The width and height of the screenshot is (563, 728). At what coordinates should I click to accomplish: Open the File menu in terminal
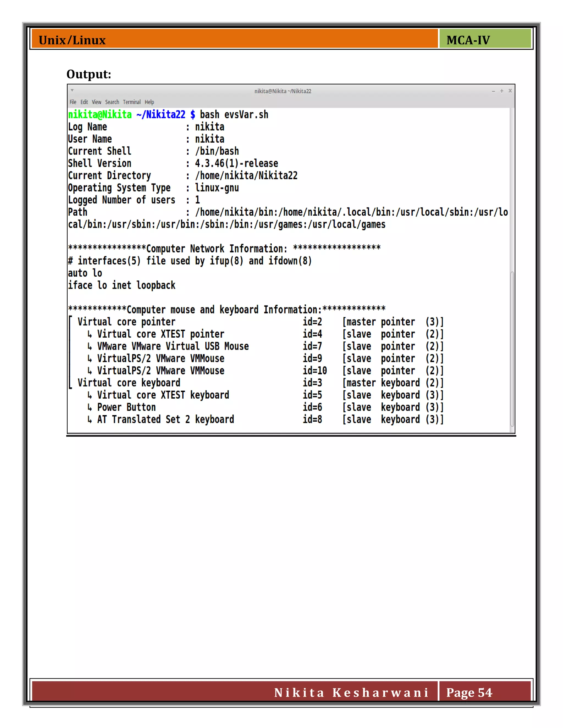point(73,102)
